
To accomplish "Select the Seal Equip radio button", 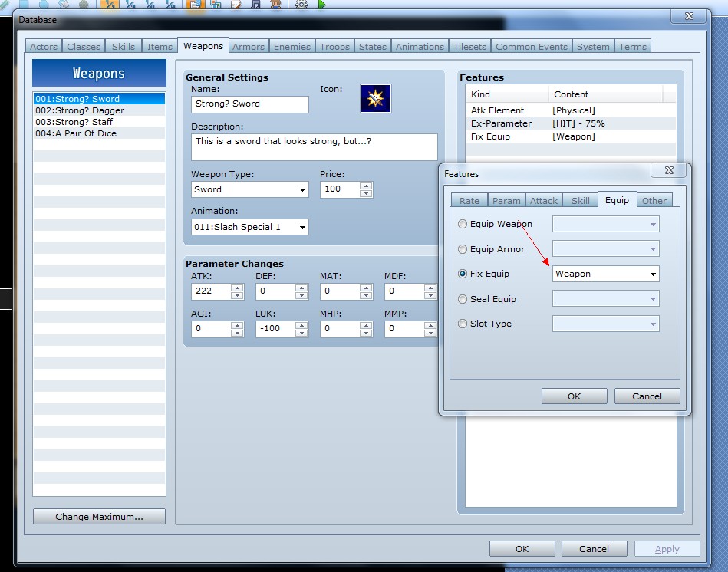I will [463, 299].
